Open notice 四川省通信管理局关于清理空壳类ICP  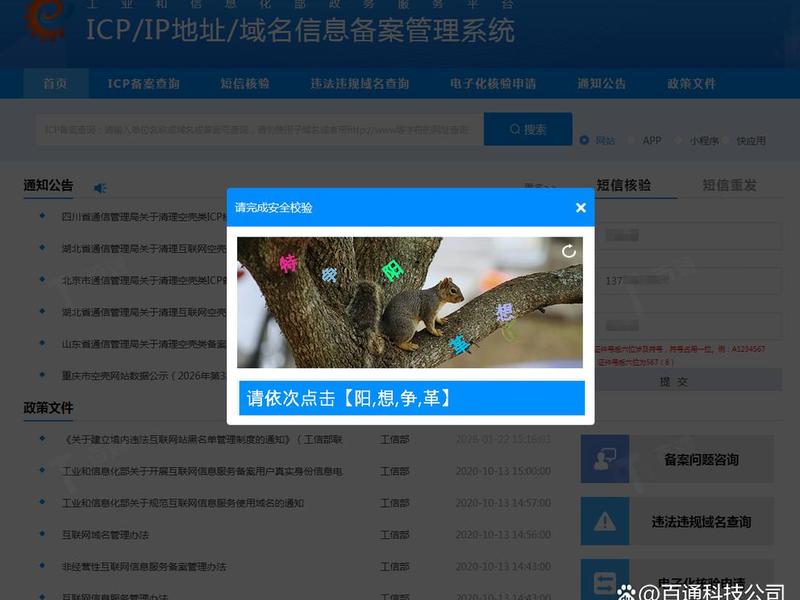[143, 217]
